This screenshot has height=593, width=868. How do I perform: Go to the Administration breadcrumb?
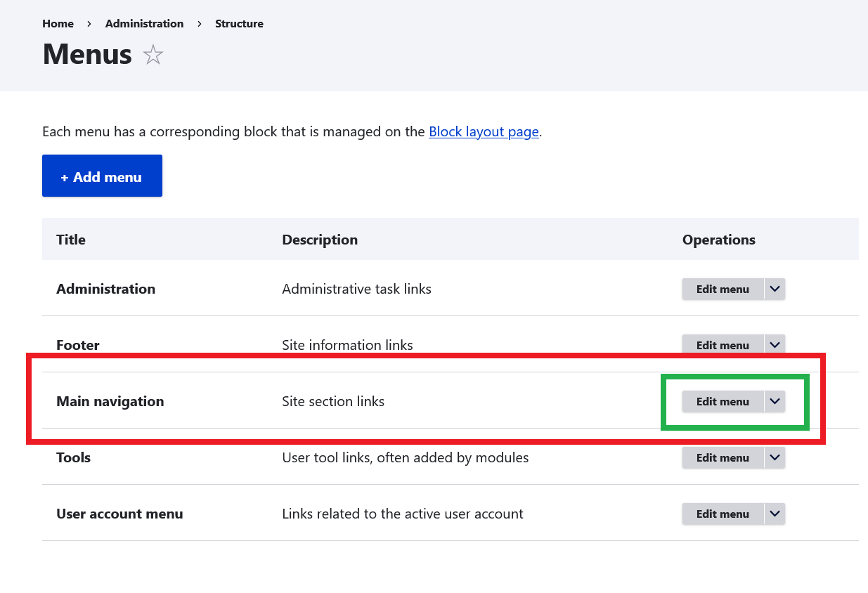tap(144, 24)
